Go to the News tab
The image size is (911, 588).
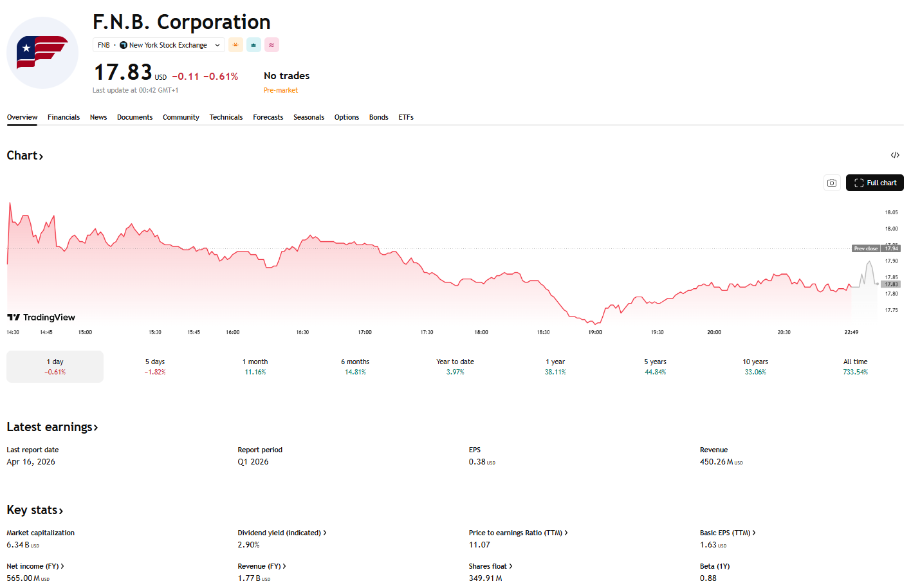point(98,117)
